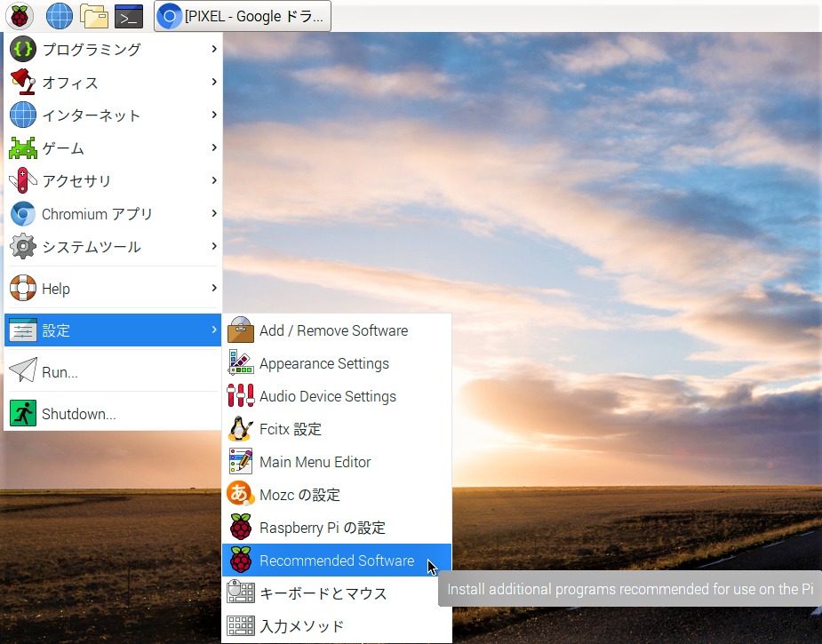Open the オフィス menu entry
Viewport: 822px width, 644px height.
pyautogui.click(x=113, y=83)
